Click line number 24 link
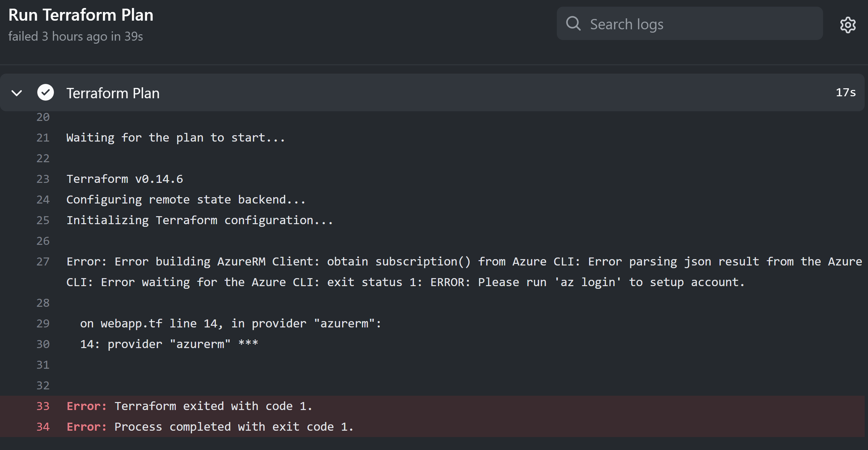868x450 pixels. pyautogui.click(x=43, y=200)
